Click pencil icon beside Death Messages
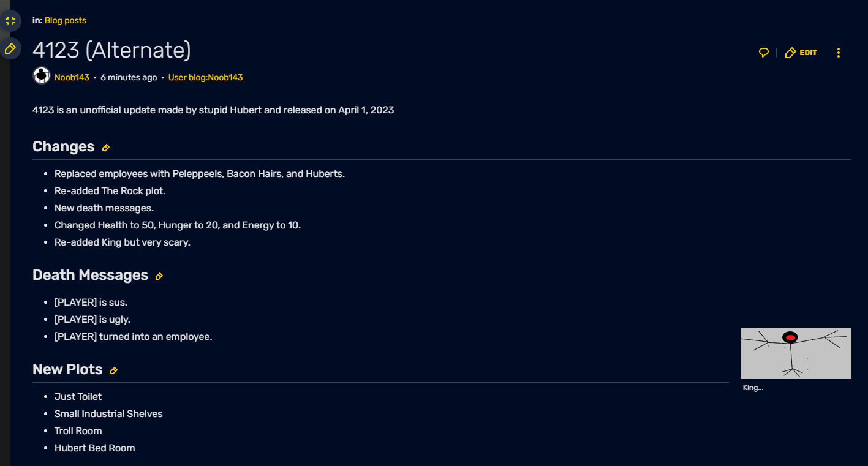Viewport: 868px width, 466px height. (x=159, y=276)
